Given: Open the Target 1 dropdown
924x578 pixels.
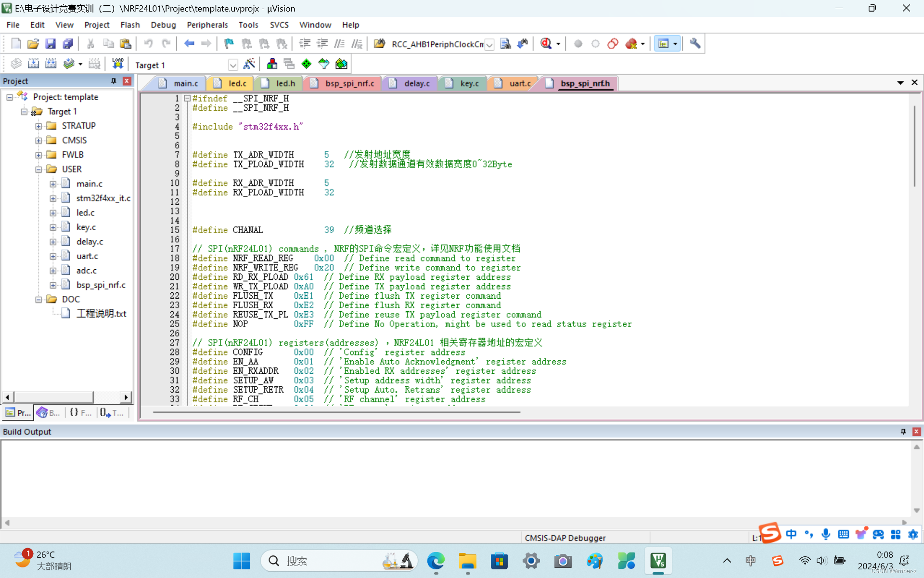Looking at the screenshot, I should (233, 65).
